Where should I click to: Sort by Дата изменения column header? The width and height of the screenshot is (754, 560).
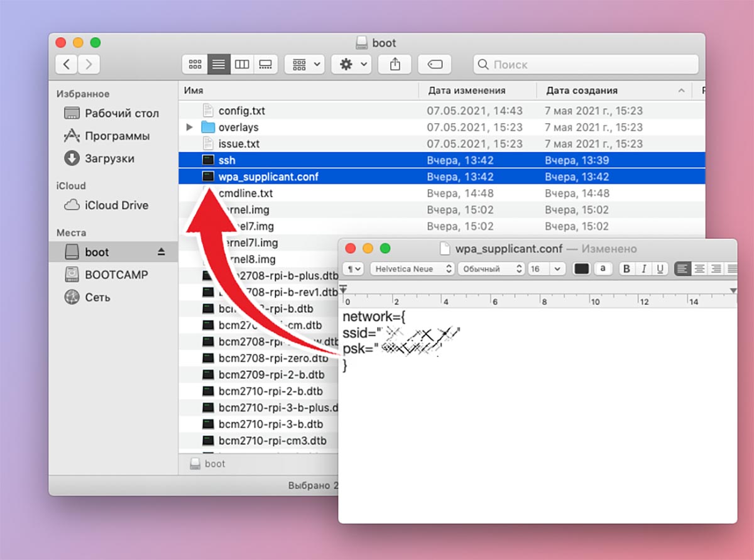click(x=466, y=91)
